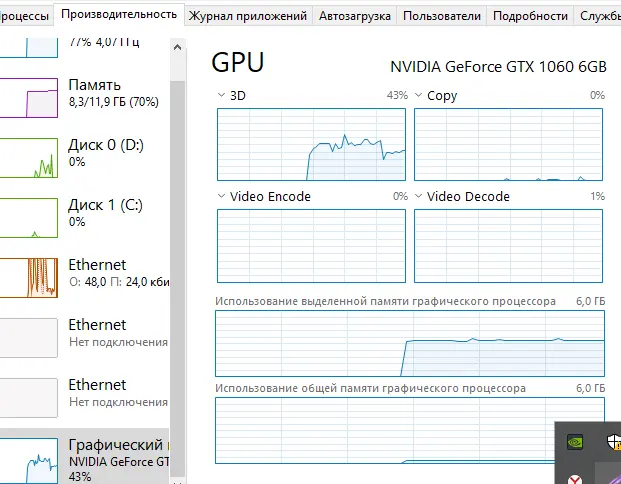Open the Подробности tab
The width and height of the screenshot is (621, 484).
coord(530,16)
